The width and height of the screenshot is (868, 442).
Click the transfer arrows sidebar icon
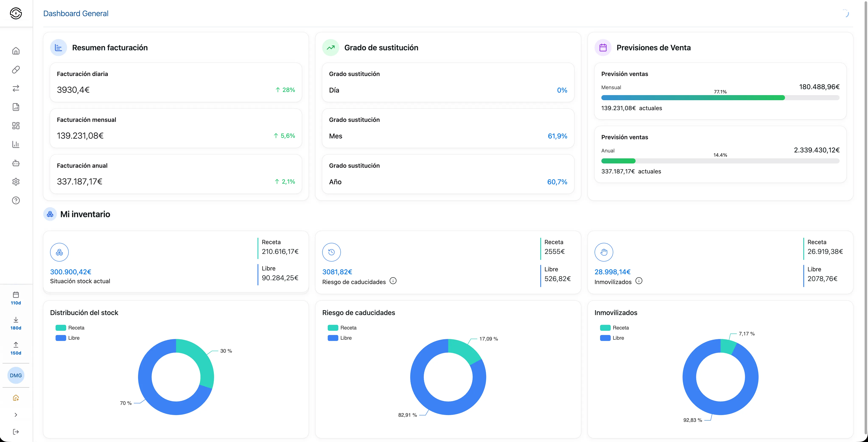tap(16, 88)
